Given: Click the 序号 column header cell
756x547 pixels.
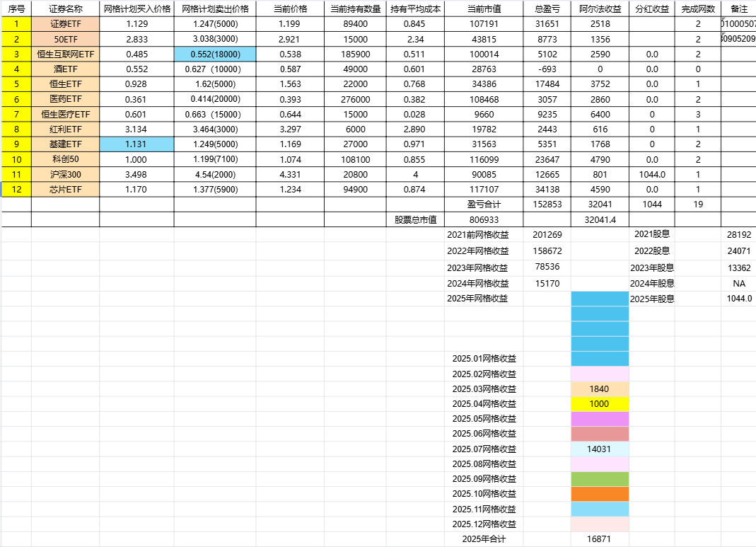Looking at the screenshot, I should click(16, 9).
